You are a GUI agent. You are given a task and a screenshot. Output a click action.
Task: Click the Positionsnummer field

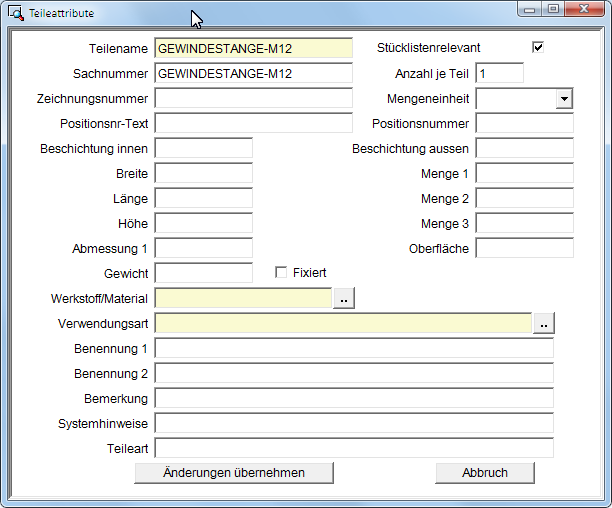(525, 123)
